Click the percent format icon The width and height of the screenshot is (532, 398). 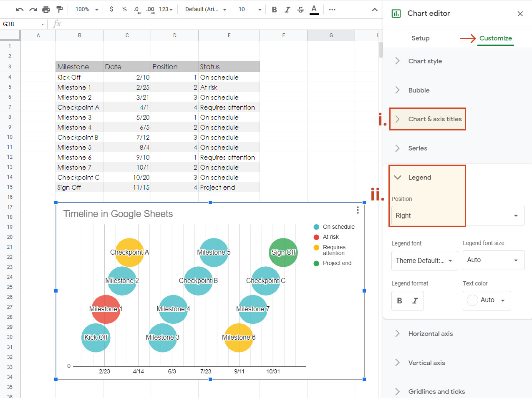coord(124,9)
